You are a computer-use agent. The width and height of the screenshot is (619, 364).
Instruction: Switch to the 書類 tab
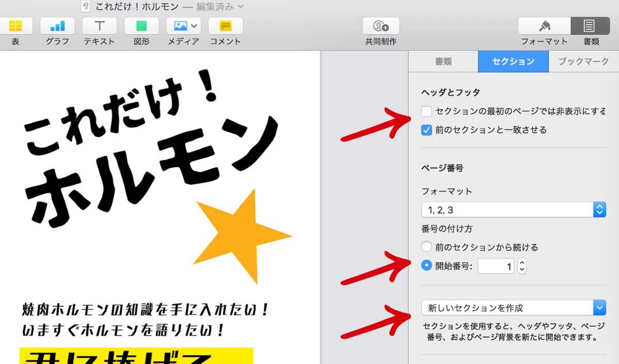coord(444,61)
